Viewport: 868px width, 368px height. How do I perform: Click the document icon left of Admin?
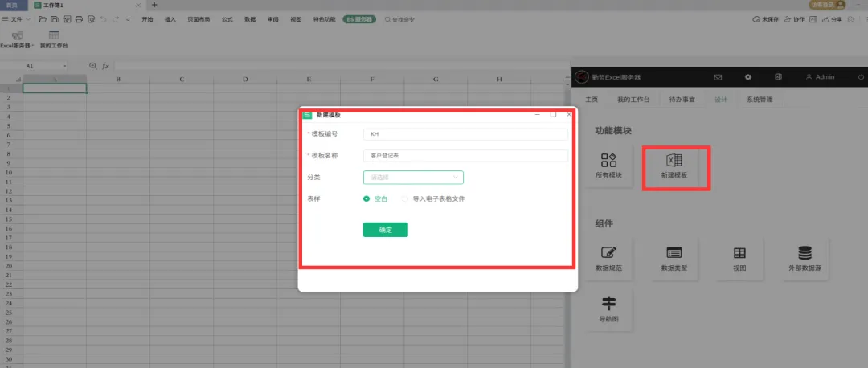(778, 77)
